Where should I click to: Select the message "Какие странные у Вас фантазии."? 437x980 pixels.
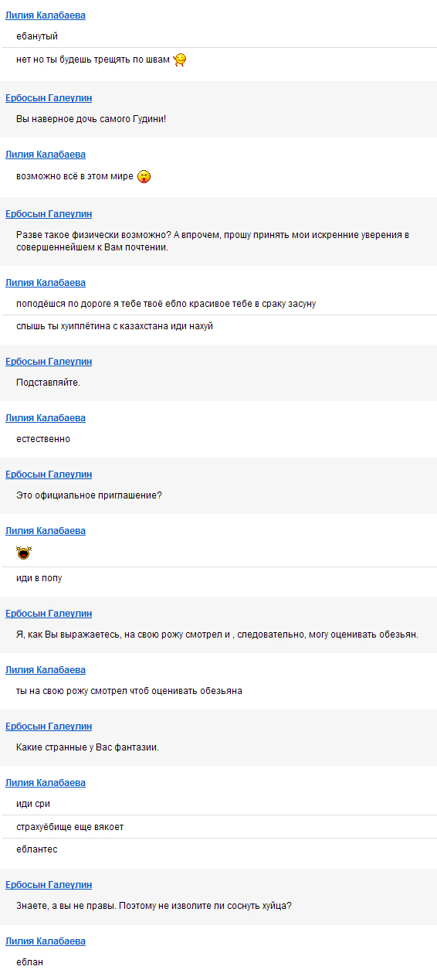(x=87, y=747)
